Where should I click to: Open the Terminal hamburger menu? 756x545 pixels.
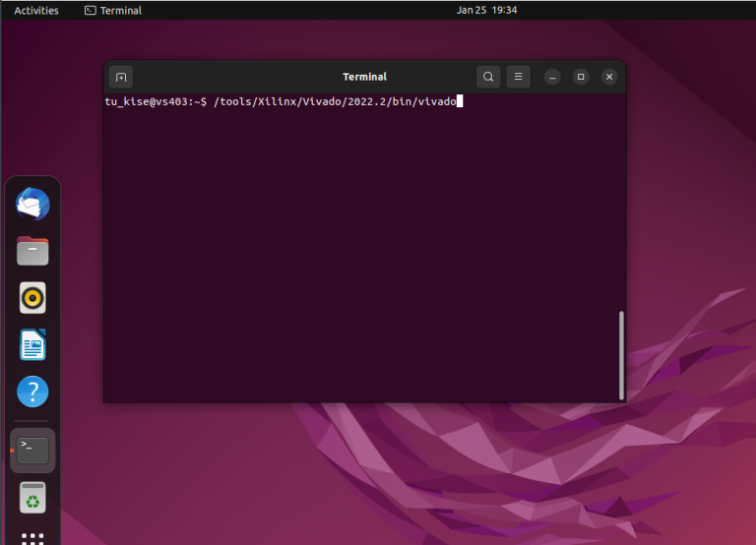coord(518,77)
